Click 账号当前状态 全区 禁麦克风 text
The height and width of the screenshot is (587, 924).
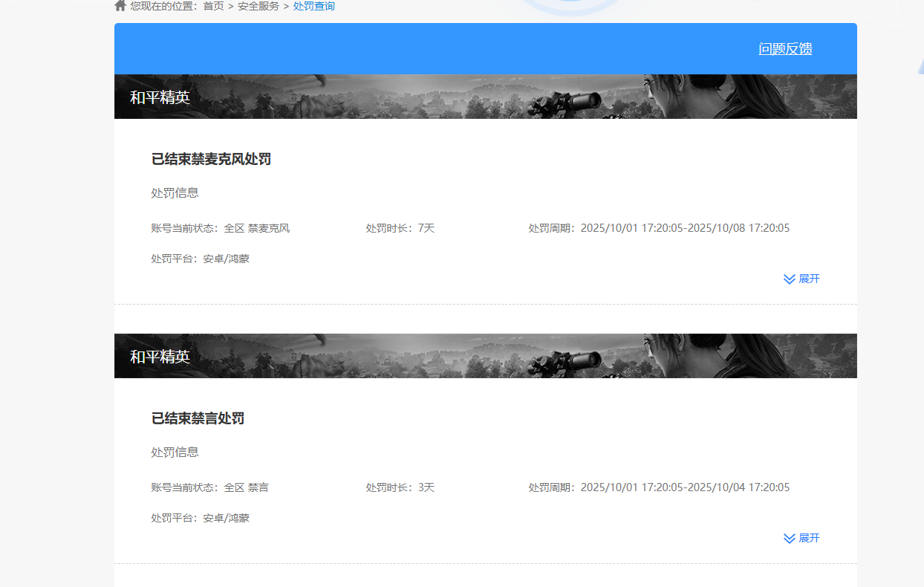[220, 228]
